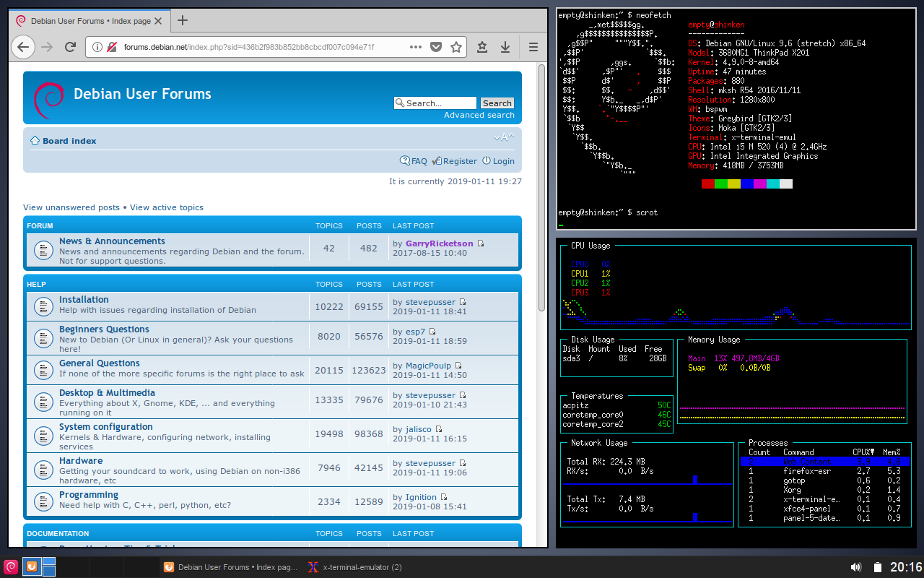Click the Firefox forward arrow
924x578 pixels.
pos(47,47)
